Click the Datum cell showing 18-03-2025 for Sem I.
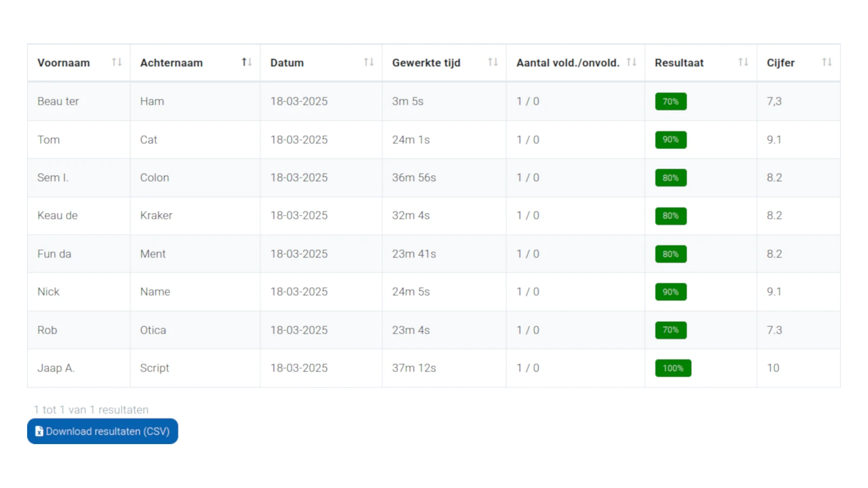The image size is (868, 488). point(299,177)
